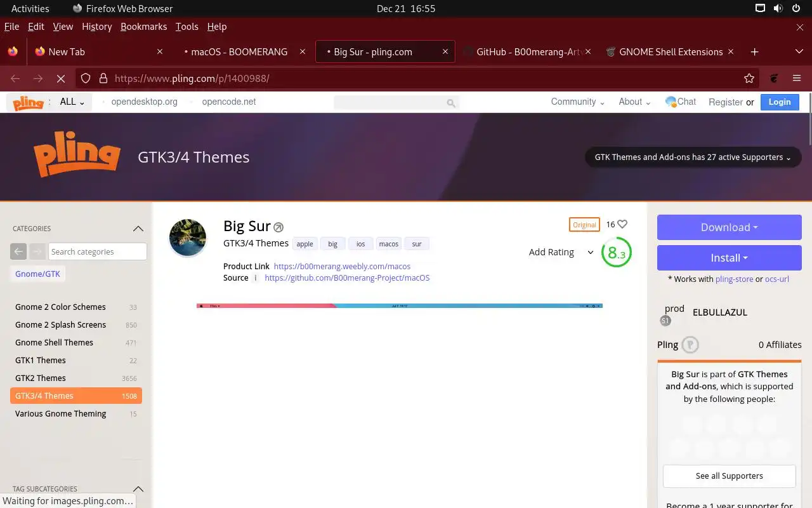Click the macos tag
Screen dimensions: 812x508
point(389,244)
